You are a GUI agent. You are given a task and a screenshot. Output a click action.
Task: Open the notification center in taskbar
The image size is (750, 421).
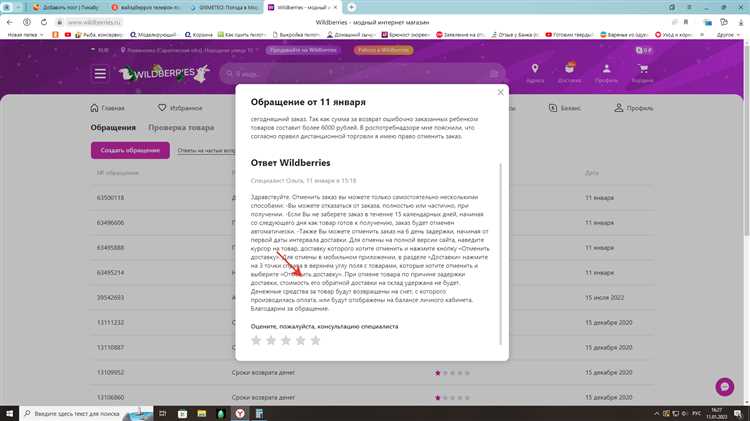[x=738, y=413]
